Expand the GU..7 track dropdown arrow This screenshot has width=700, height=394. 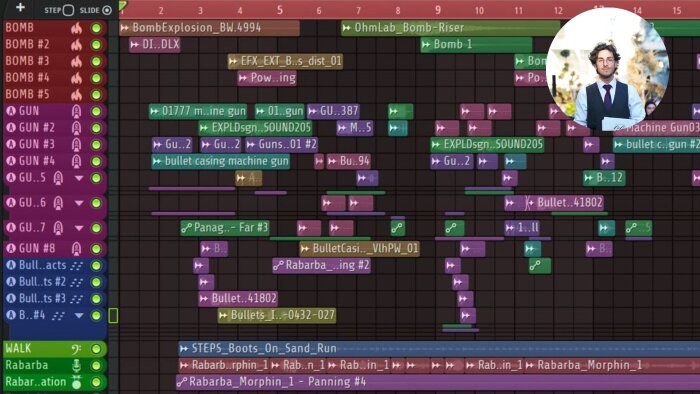tap(79, 228)
